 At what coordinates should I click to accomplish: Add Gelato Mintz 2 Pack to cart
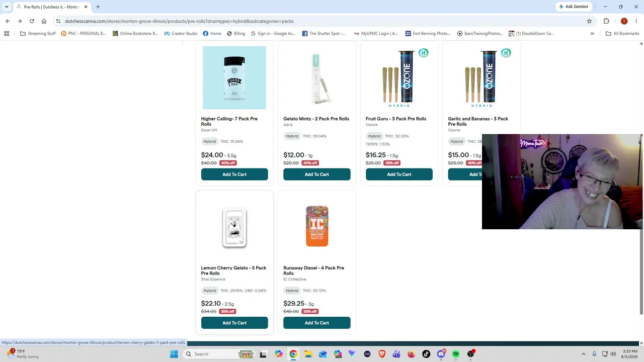click(317, 174)
